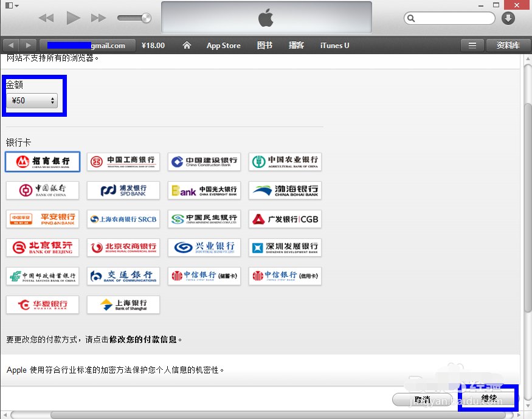The width and height of the screenshot is (532, 419).
Task: Select 中国工商银行 as payment bank
Action: coord(123,161)
